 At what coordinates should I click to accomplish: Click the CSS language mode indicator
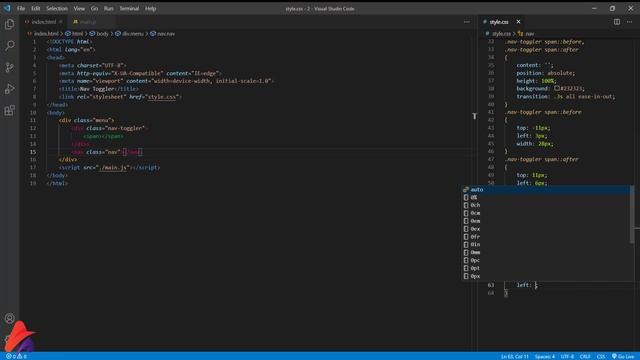[601, 356]
